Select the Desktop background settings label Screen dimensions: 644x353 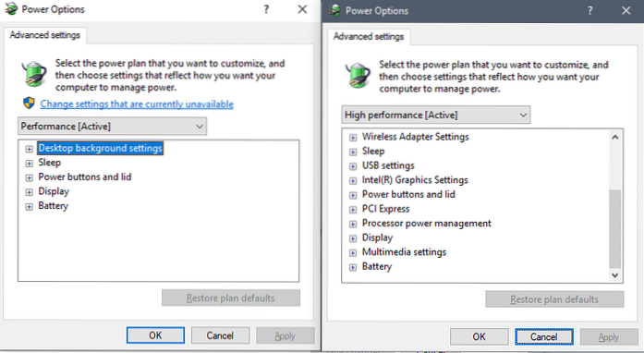tap(100, 148)
